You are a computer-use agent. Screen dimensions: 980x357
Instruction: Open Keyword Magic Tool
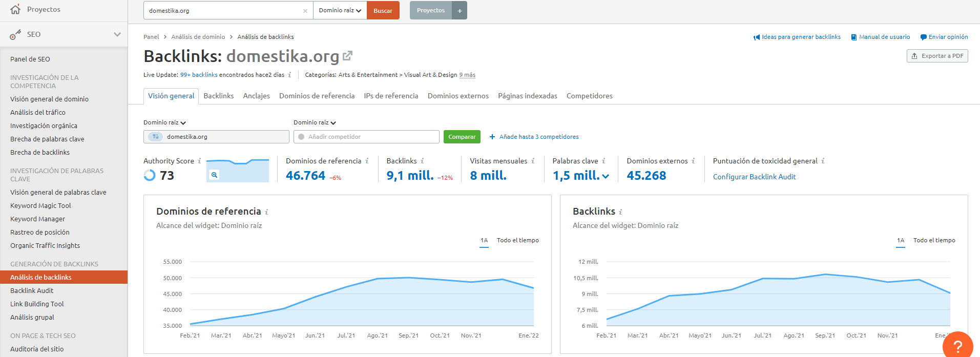[40, 205]
